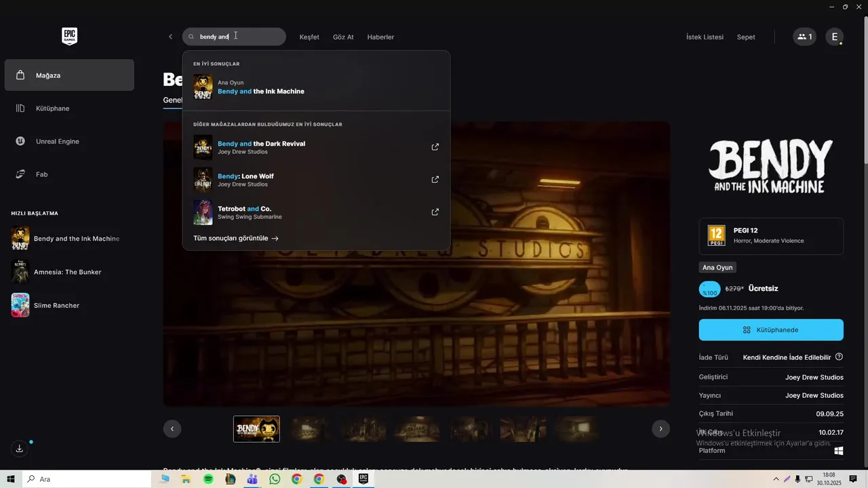The height and width of the screenshot is (488, 868).
Task: Focus the search field containing 'bendy and'
Action: [x=234, y=37]
